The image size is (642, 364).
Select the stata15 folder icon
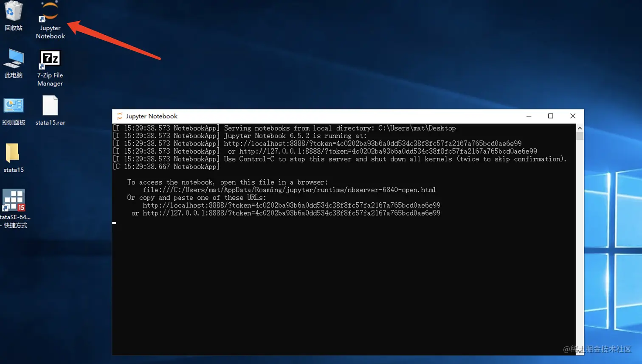[14, 158]
